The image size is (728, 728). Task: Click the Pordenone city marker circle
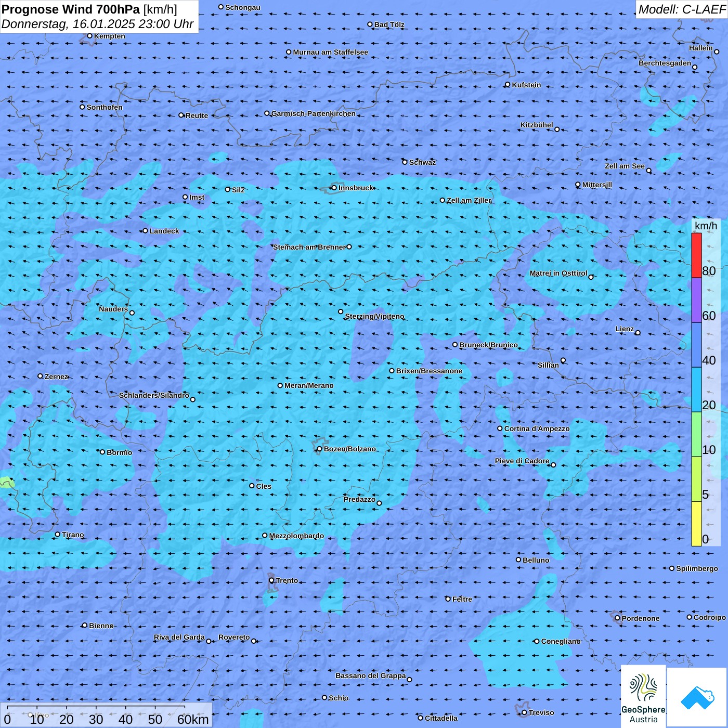pos(617,618)
